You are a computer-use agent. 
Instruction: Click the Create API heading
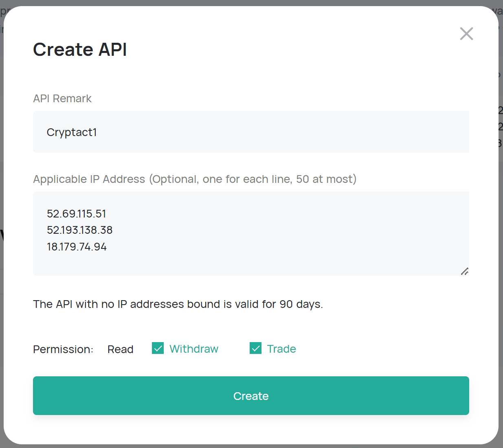(80, 50)
